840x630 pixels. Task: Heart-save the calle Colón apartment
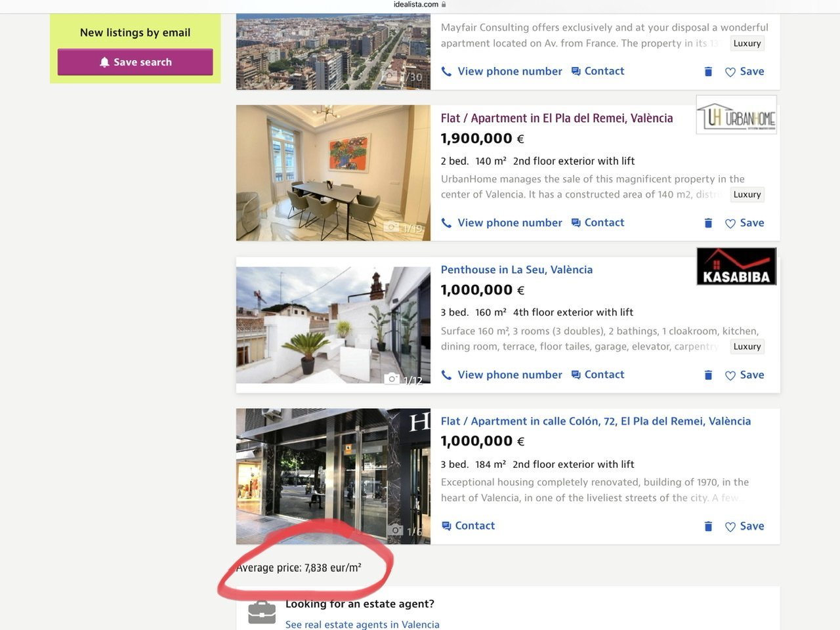(x=744, y=526)
